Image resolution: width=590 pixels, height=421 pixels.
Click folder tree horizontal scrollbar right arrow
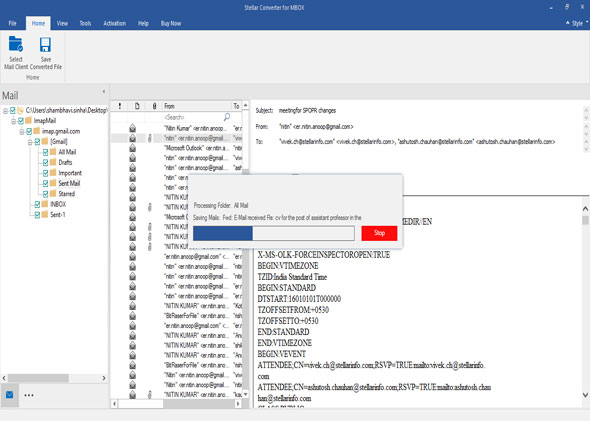click(x=104, y=378)
